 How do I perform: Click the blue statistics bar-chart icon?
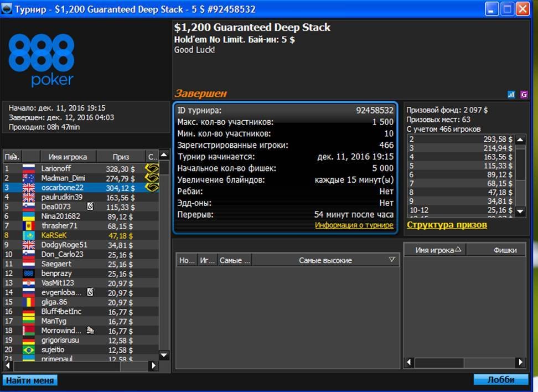[x=511, y=95]
